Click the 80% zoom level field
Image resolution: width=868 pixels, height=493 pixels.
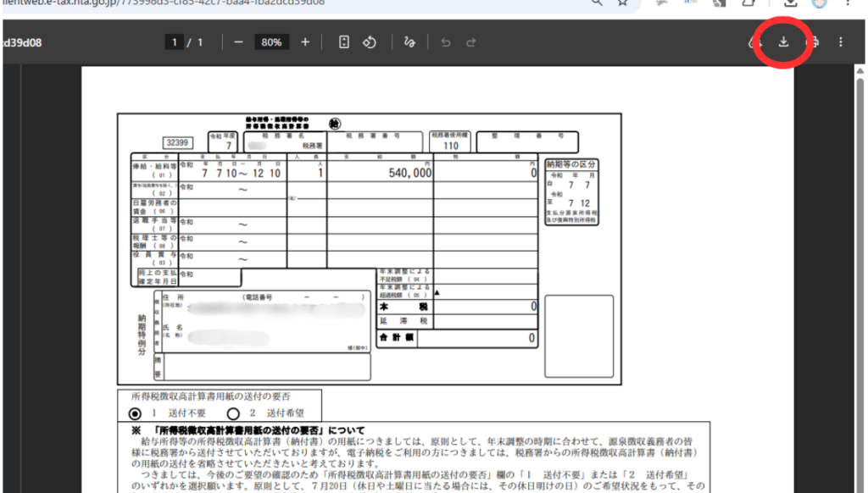click(271, 42)
